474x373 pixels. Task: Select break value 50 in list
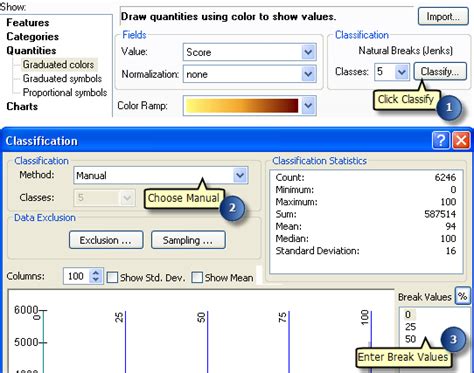(410, 339)
